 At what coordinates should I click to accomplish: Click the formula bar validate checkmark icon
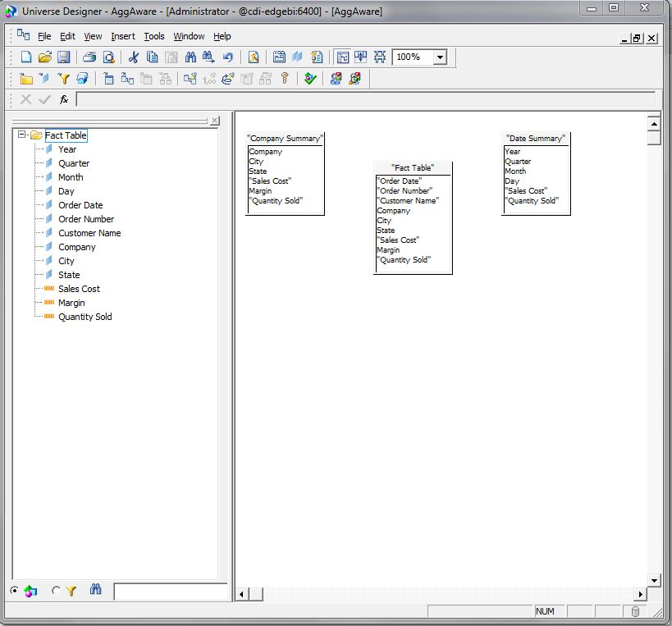44,99
